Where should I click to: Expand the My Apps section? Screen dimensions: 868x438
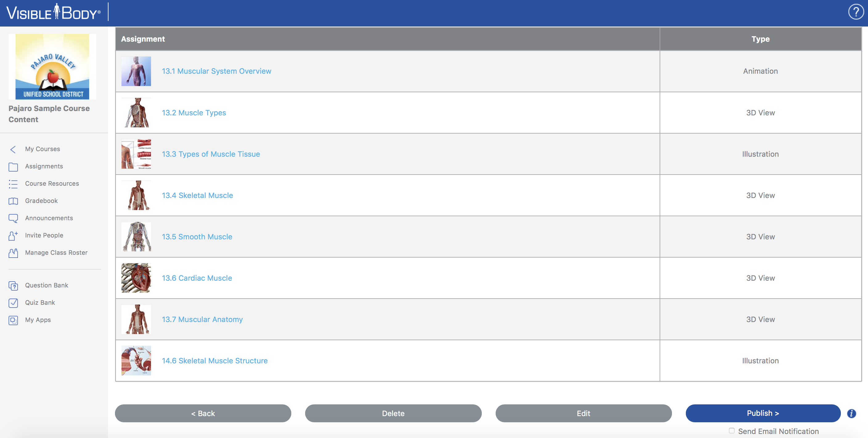(37, 320)
